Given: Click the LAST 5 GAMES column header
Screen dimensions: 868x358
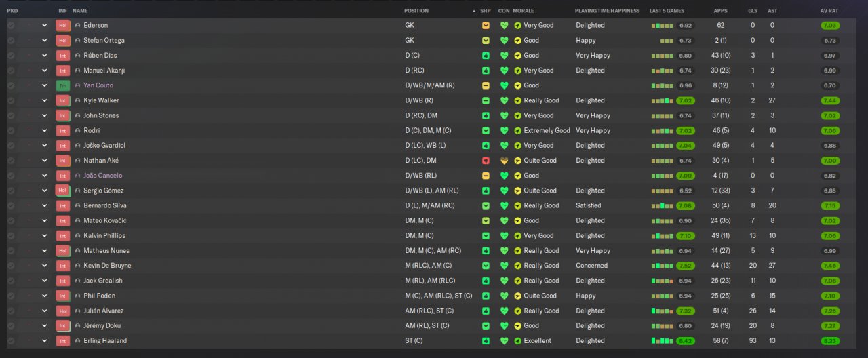Looking at the screenshot, I should [667, 11].
